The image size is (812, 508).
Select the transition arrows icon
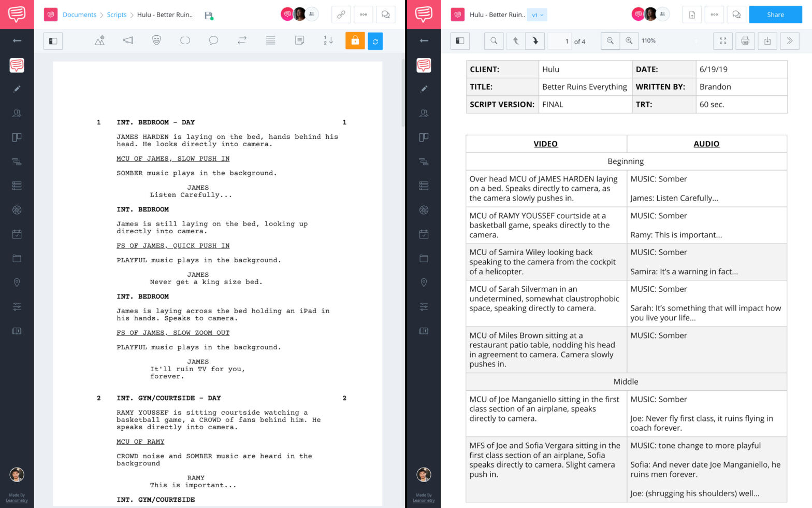click(242, 40)
